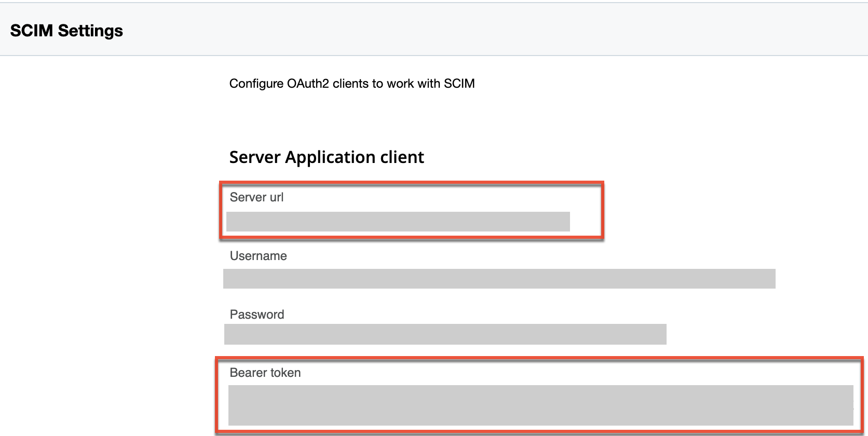The height and width of the screenshot is (436, 868).
Task: Click the Username label
Action: click(259, 256)
